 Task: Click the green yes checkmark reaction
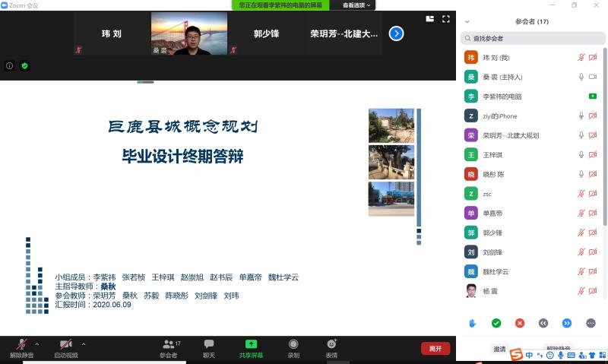coord(496,323)
